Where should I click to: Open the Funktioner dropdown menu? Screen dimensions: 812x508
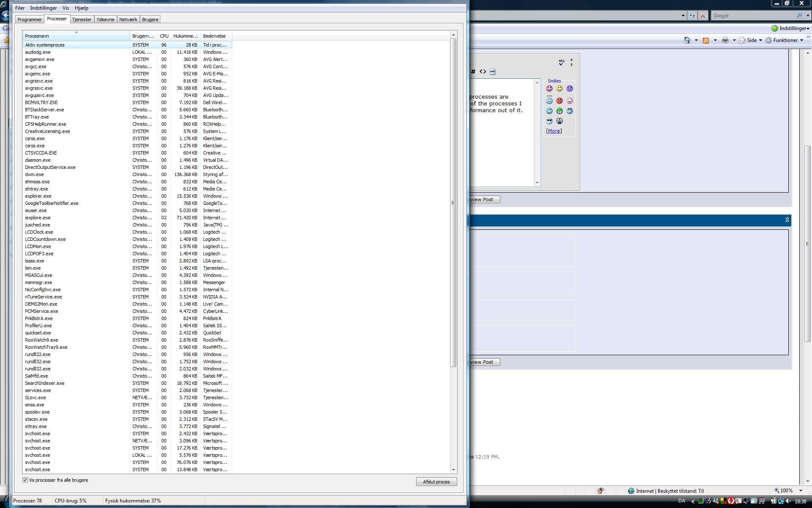coord(784,40)
